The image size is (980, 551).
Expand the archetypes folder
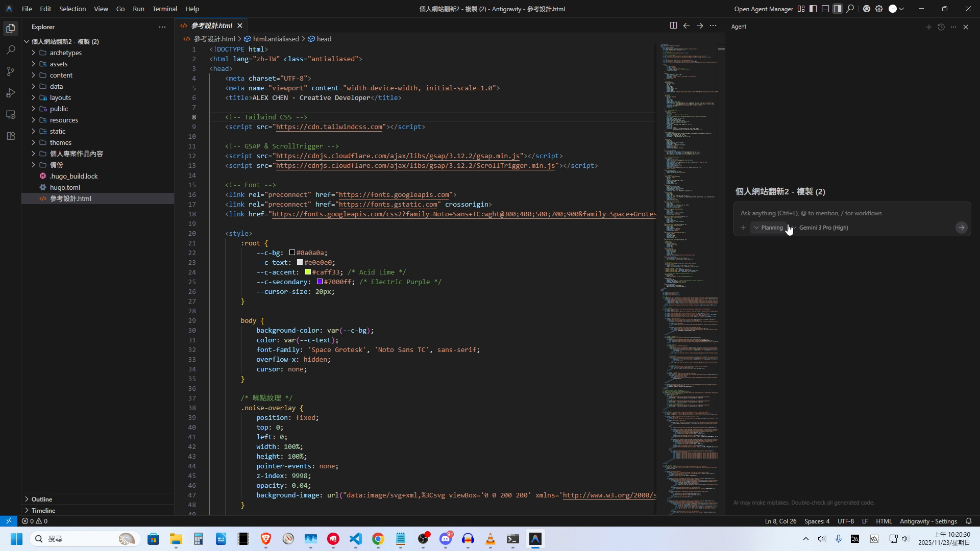pos(65,53)
